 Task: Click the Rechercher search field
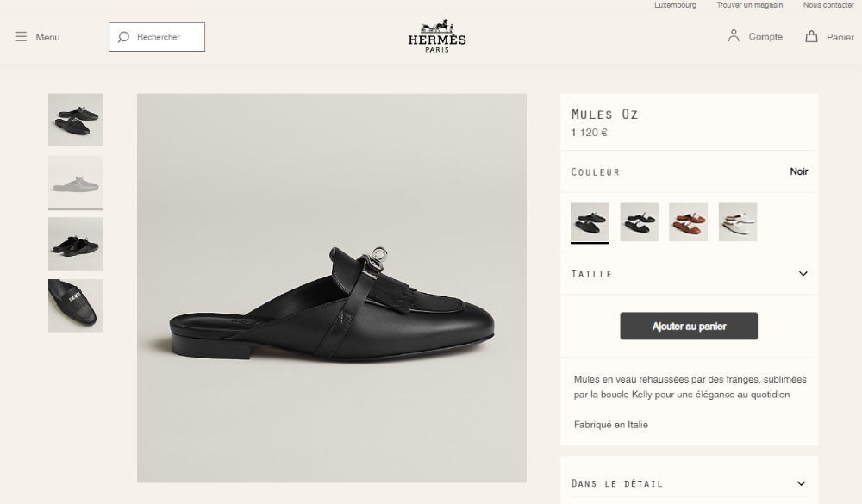pyautogui.click(x=157, y=37)
